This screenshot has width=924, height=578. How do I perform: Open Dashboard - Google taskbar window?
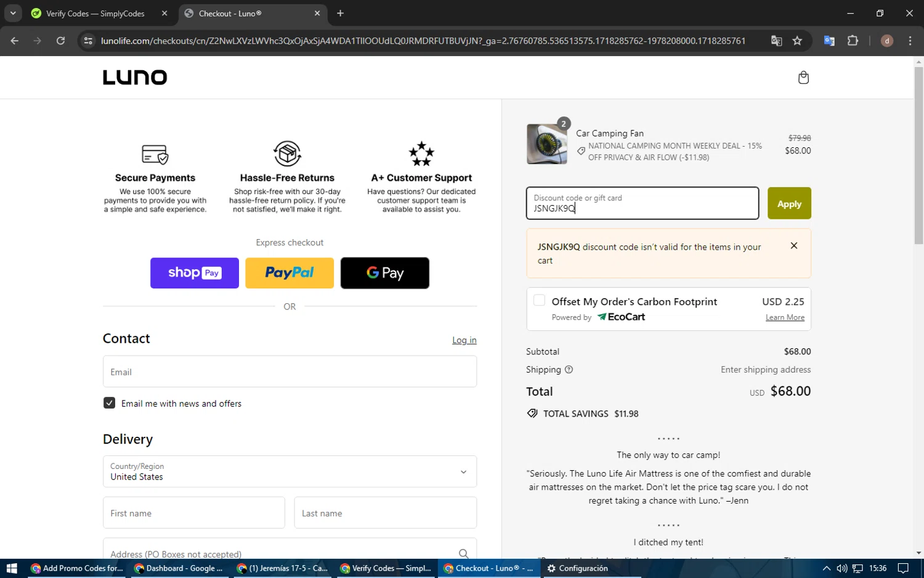point(180,568)
